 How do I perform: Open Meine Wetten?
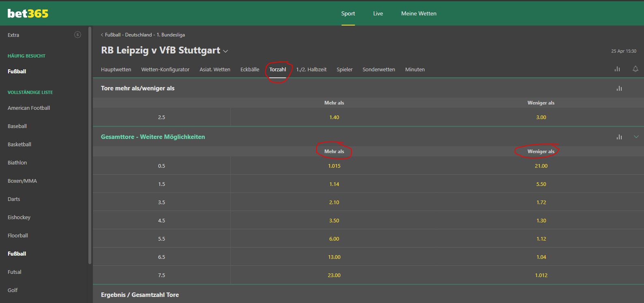click(419, 13)
